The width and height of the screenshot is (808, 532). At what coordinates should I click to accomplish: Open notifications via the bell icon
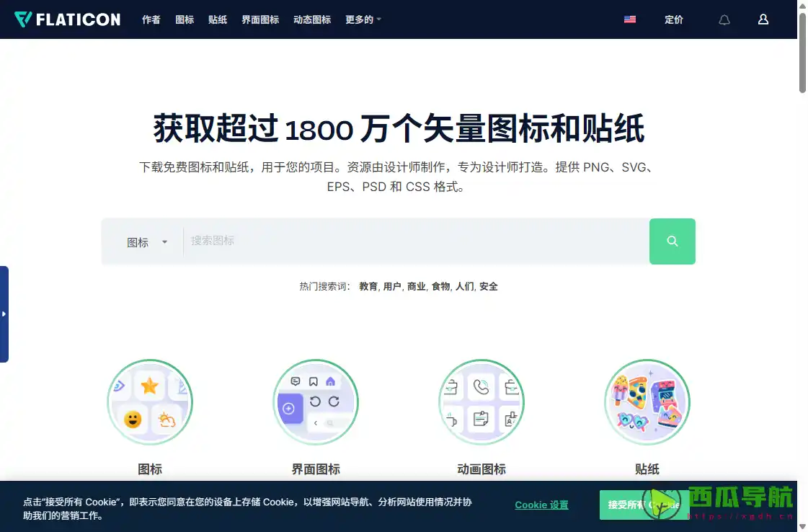click(724, 19)
